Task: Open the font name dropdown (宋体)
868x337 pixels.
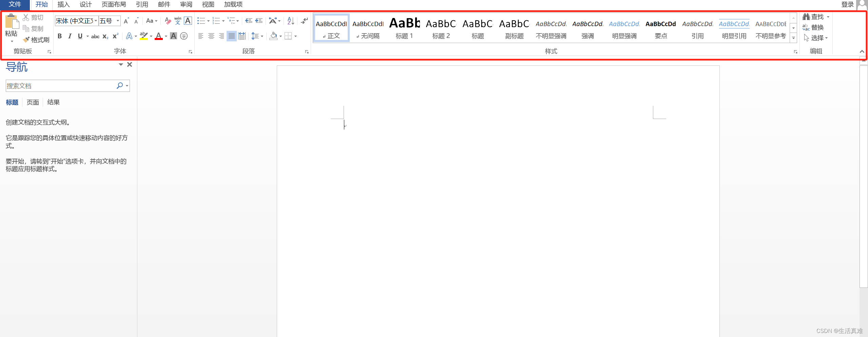Action: (96, 21)
